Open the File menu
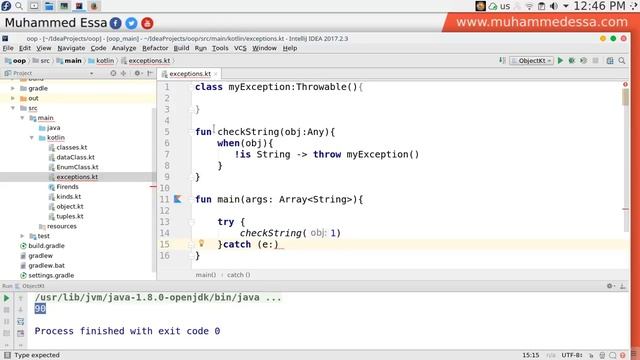The image size is (640, 360). click(x=8, y=48)
